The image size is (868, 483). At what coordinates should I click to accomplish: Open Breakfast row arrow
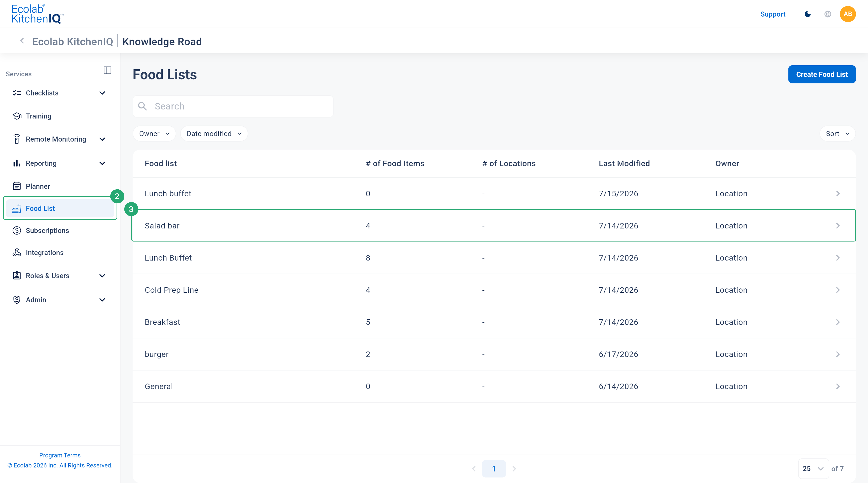[838, 322]
